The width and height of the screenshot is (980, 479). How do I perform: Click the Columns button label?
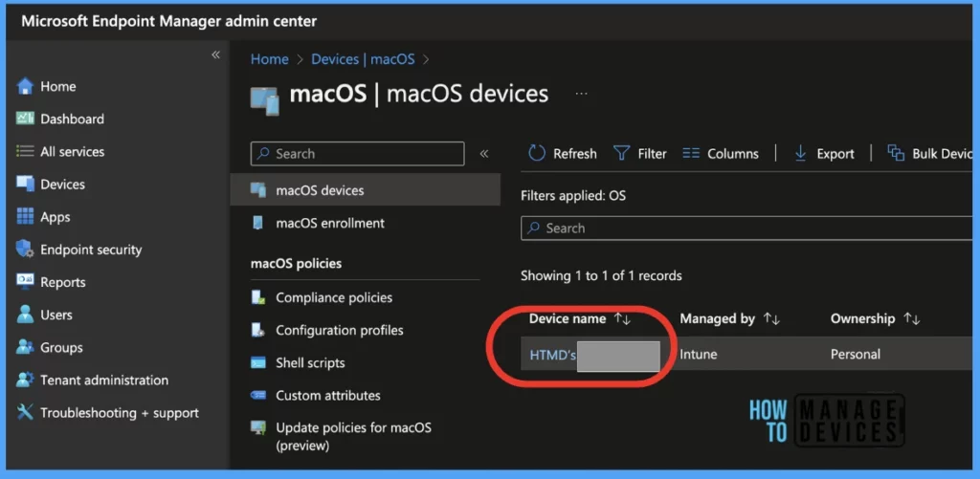pyautogui.click(x=733, y=154)
